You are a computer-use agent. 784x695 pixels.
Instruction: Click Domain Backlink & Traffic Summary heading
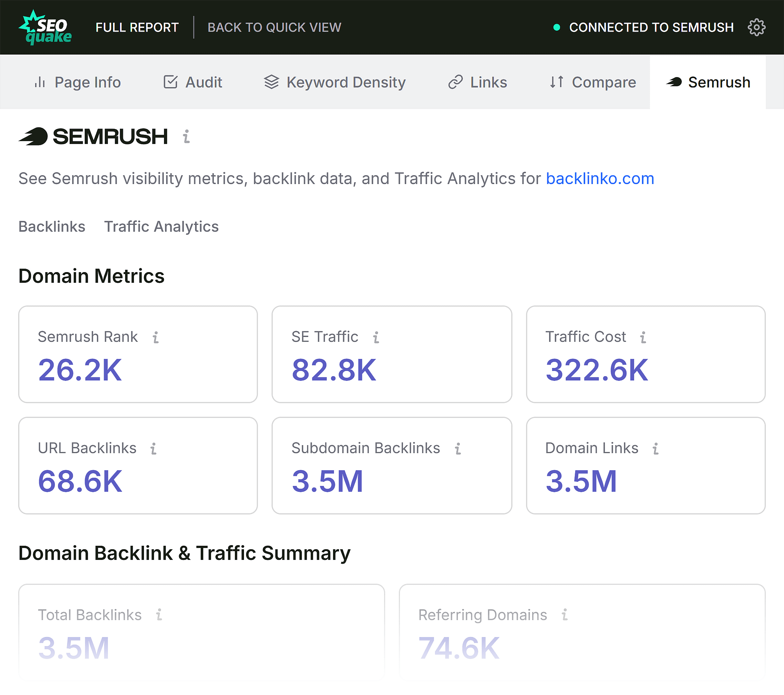(x=184, y=553)
